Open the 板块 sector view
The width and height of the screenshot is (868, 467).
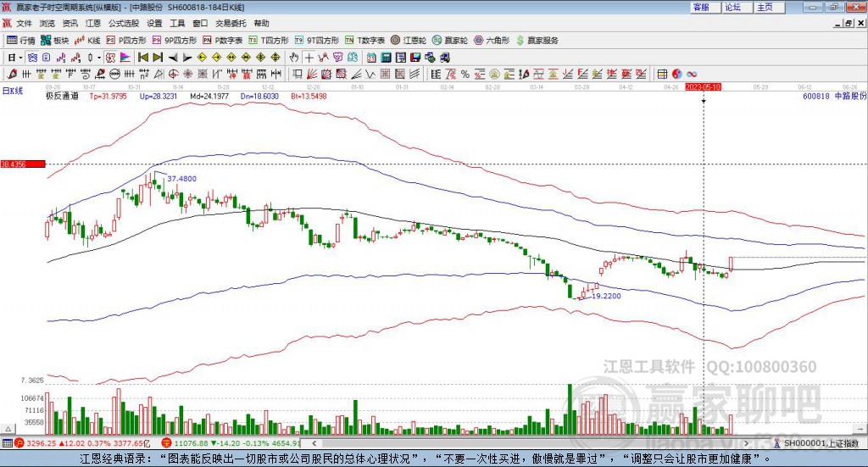point(54,41)
